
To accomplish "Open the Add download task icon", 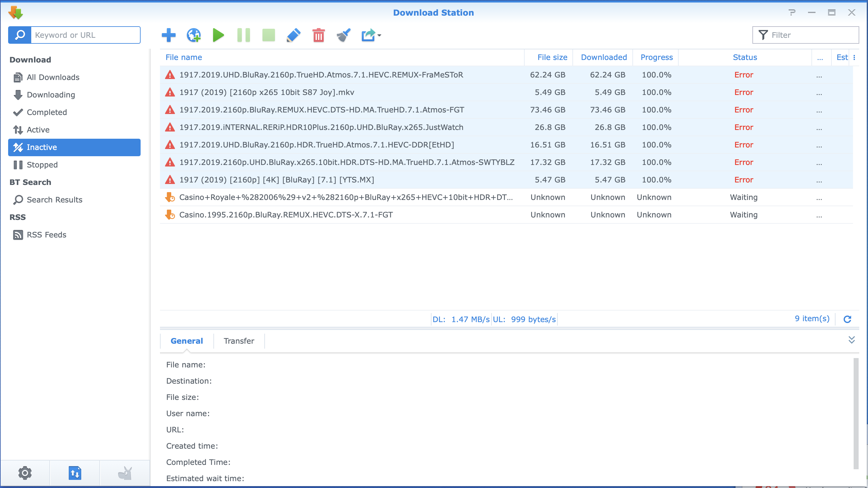I will point(168,35).
